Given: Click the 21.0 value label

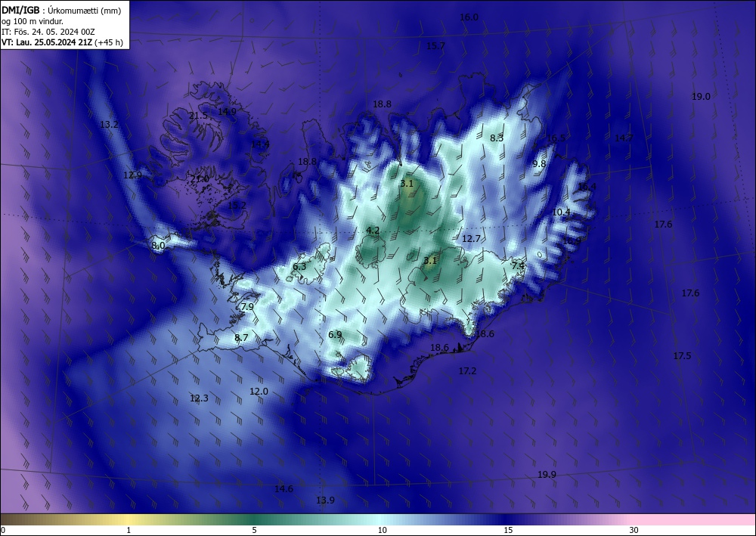Looking at the screenshot, I should click(200, 179).
